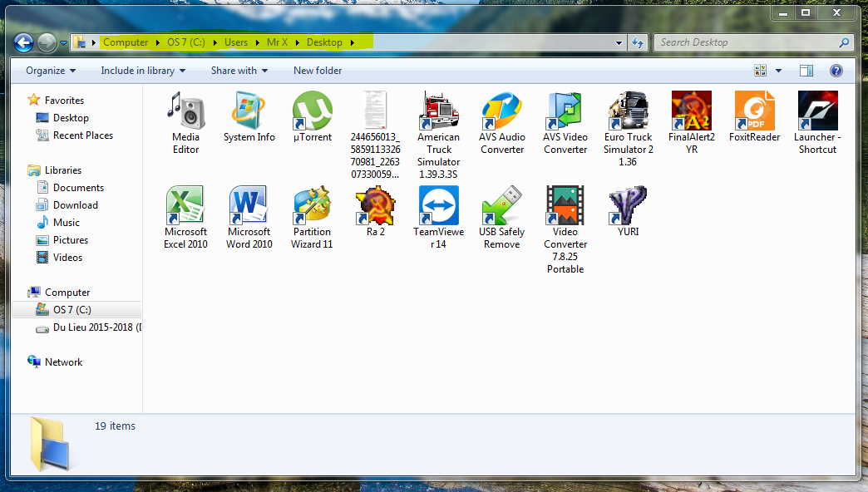Image resolution: width=868 pixels, height=492 pixels.
Task: Select Computer in navigation pane
Action: pos(59,293)
